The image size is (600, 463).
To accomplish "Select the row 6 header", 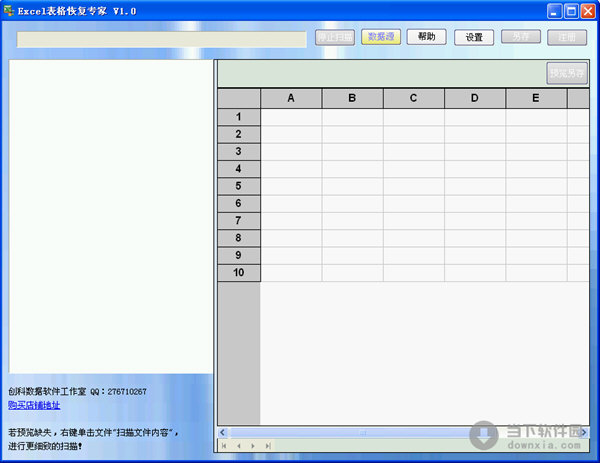I will 239,204.
